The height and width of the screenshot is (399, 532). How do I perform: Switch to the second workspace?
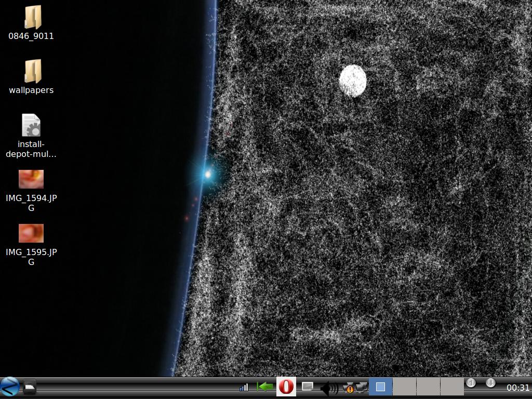404,387
